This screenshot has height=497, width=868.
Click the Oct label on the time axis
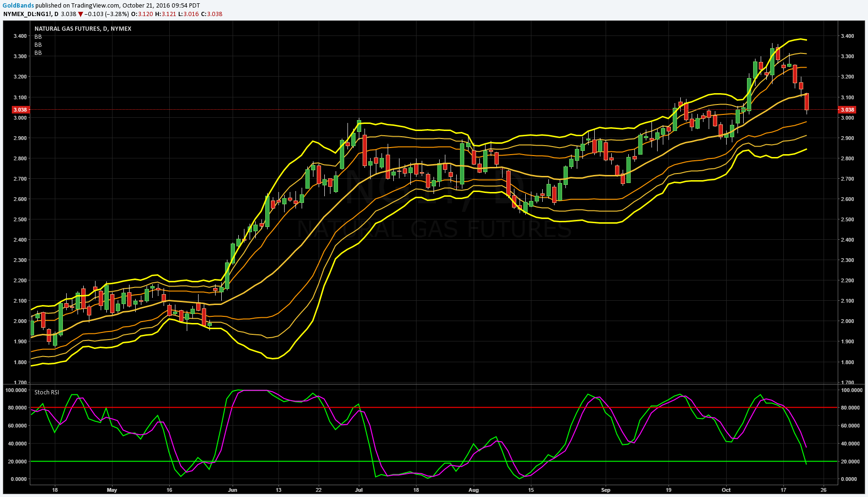point(726,490)
